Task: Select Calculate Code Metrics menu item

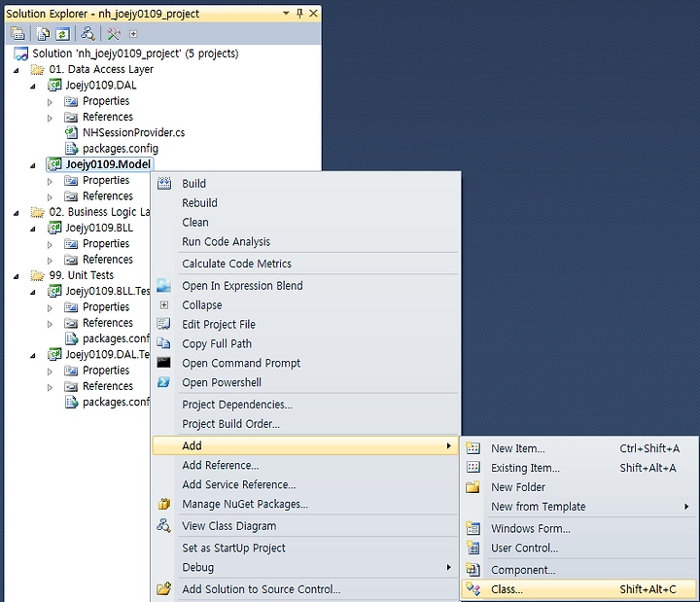Action: (306, 264)
